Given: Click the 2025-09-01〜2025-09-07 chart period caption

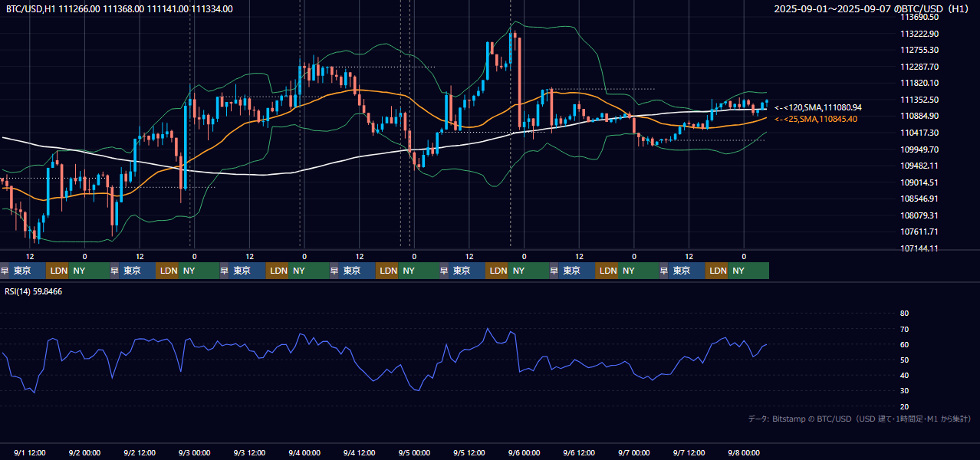Looking at the screenshot, I should (x=870, y=9).
